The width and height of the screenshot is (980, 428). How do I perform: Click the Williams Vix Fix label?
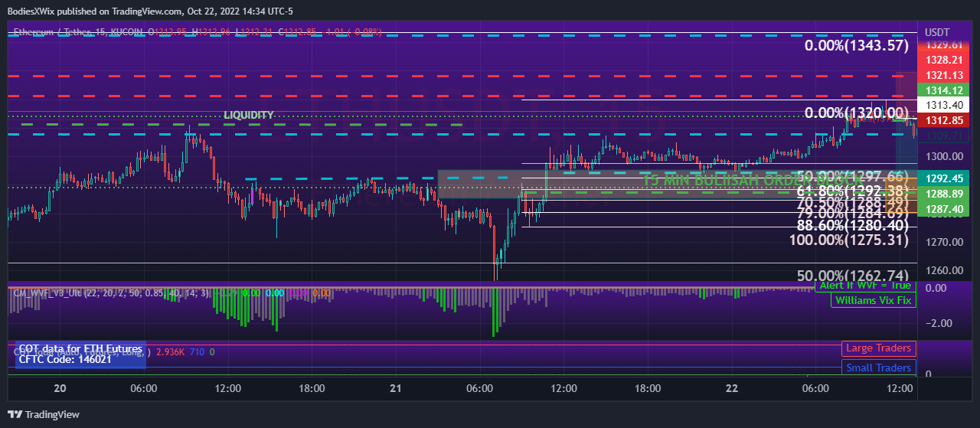pyautogui.click(x=874, y=300)
